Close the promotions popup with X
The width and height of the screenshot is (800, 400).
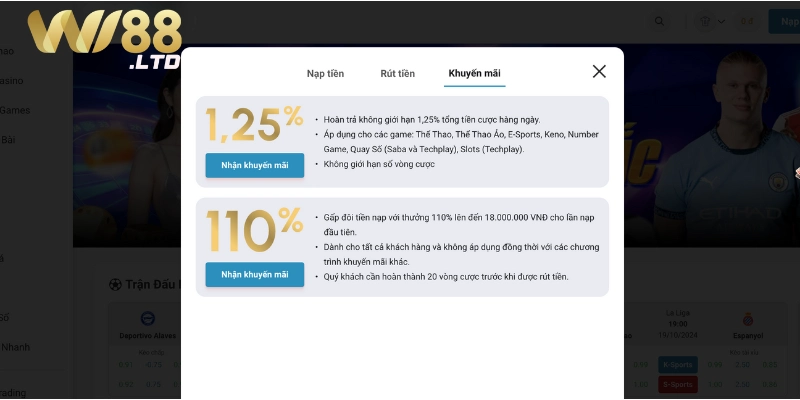[x=599, y=71]
